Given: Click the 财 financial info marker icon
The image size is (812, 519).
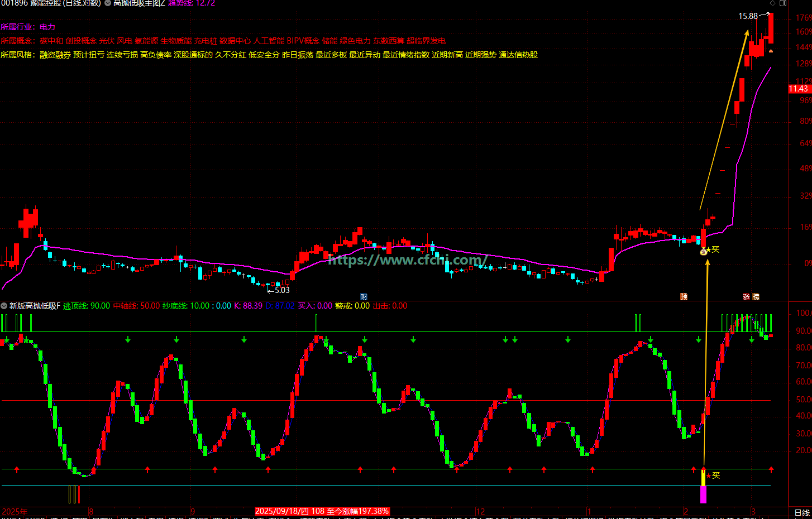Looking at the screenshot, I should pos(364,297).
